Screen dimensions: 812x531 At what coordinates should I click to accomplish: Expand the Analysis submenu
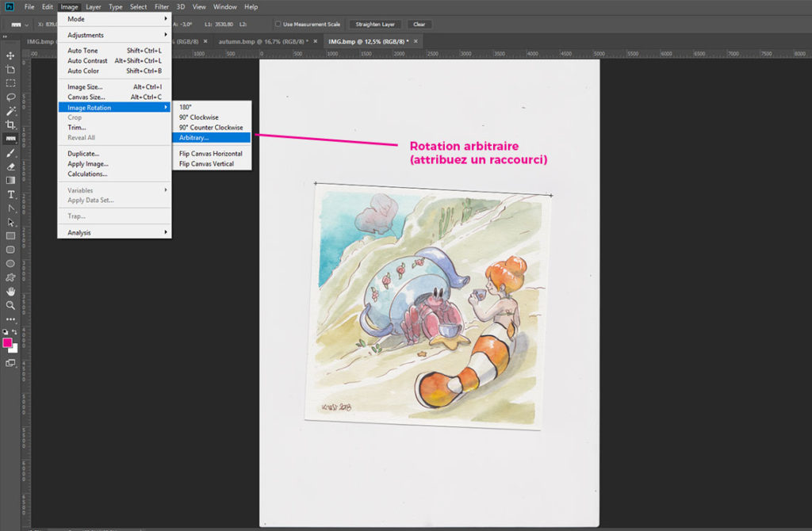click(114, 233)
